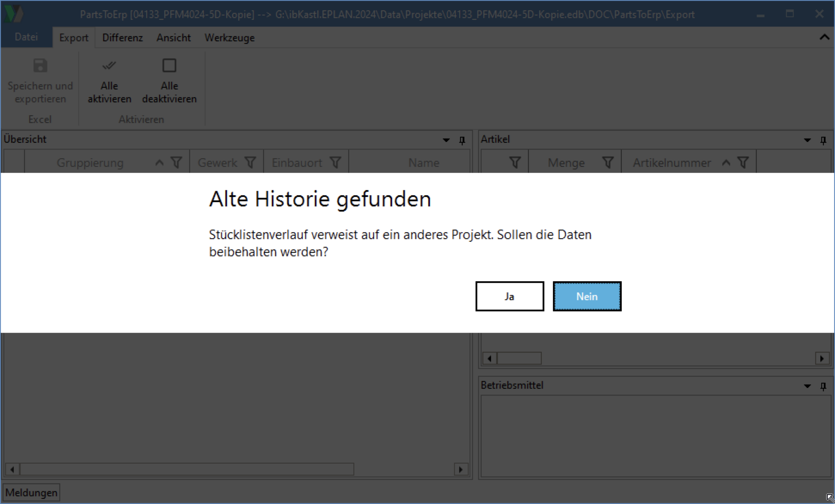This screenshot has width=835, height=504.
Task: Collapse the ribbon with the chevron
Action: (824, 37)
